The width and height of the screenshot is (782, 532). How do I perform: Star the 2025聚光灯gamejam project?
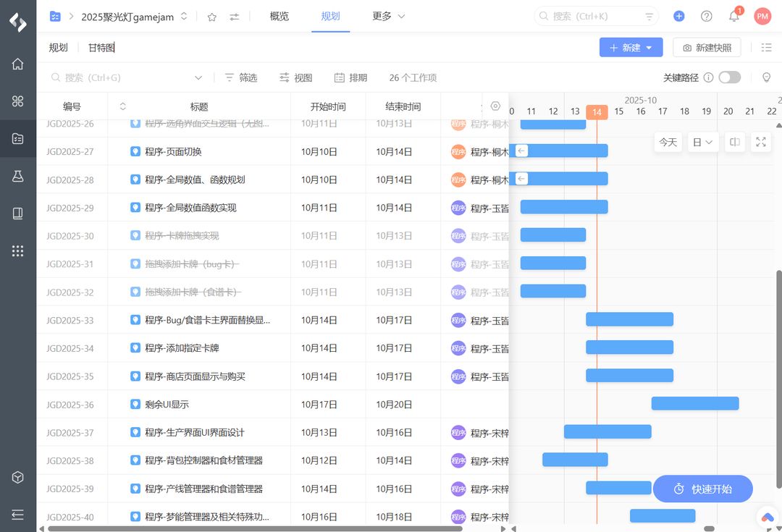point(212,17)
